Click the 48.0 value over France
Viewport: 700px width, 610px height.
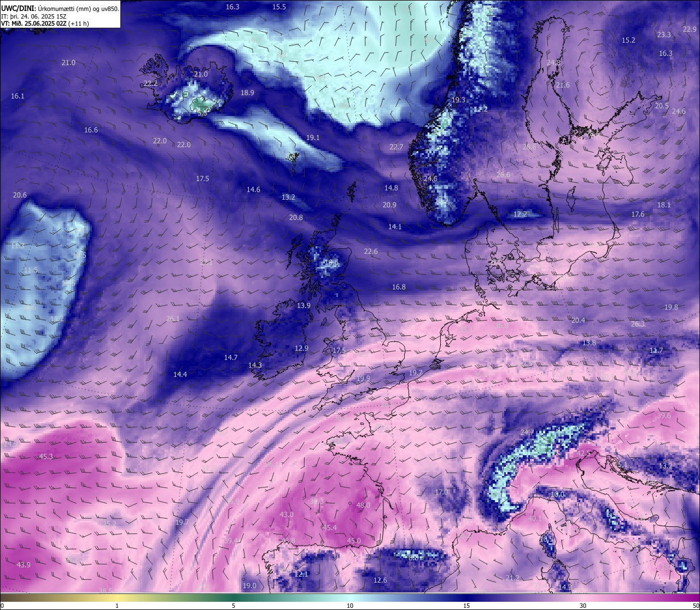pos(363,505)
